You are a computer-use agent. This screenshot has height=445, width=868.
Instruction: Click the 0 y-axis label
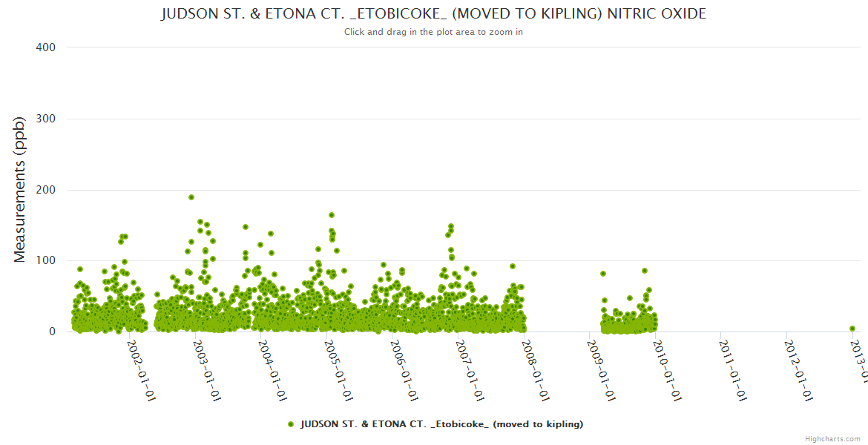click(x=52, y=332)
